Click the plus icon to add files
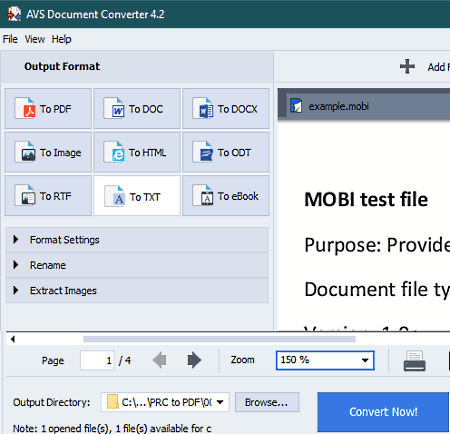The image size is (450, 434). click(x=407, y=66)
